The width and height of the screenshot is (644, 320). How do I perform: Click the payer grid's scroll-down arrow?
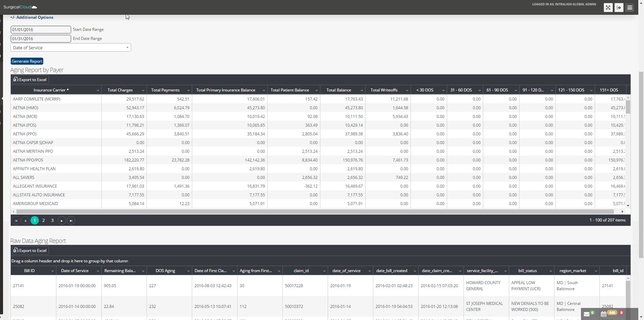tap(628, 205)
